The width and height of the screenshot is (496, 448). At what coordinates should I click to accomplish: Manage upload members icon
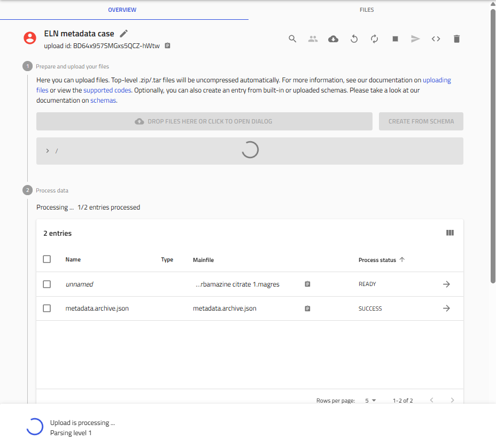[x=313, y=39]
